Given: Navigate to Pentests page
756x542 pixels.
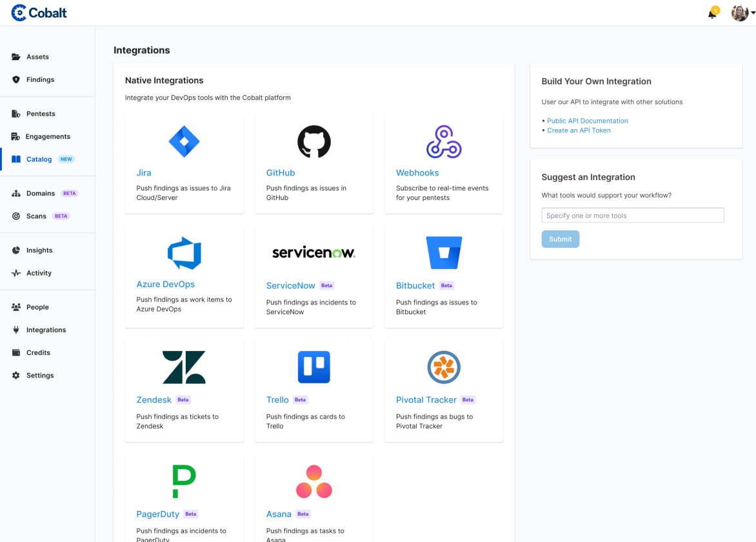Looking at the screenshot, I should 41,114.
